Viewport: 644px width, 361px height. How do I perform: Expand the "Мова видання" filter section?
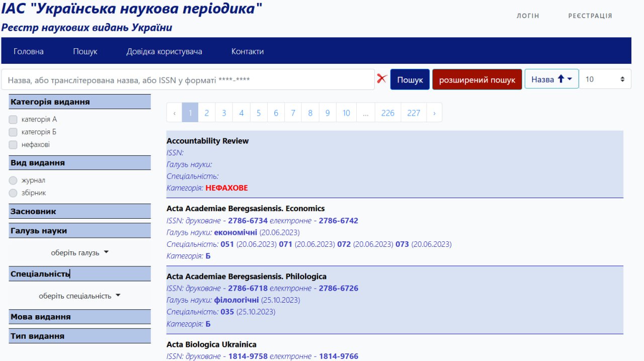(79, 317)
